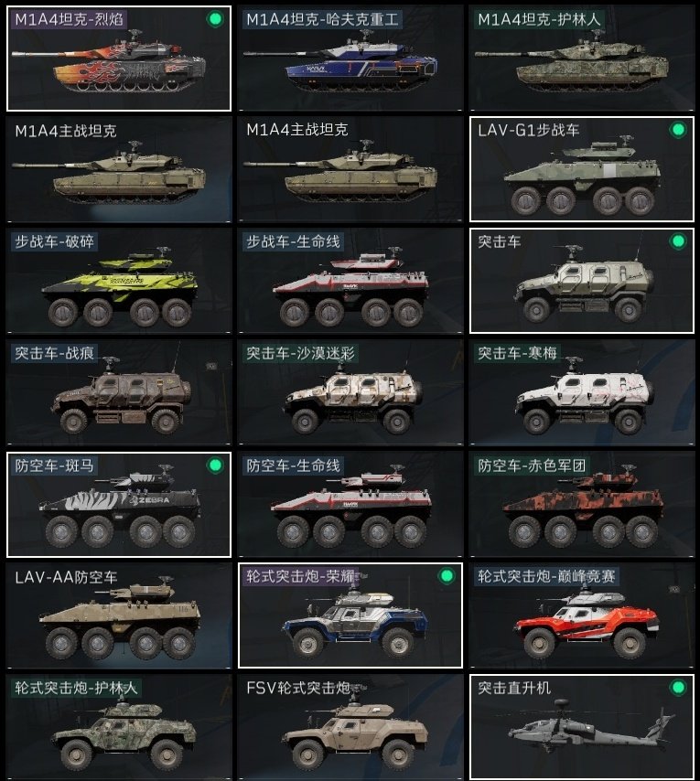Screen dimensions: 700x781
Task: Click the green equipped indicator on 突击车
Action: 677,241
